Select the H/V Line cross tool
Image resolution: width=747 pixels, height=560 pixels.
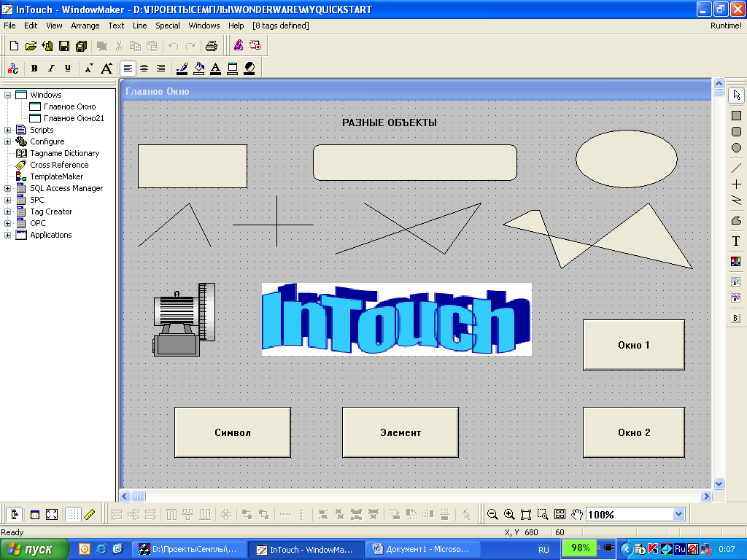coord(736,184)
